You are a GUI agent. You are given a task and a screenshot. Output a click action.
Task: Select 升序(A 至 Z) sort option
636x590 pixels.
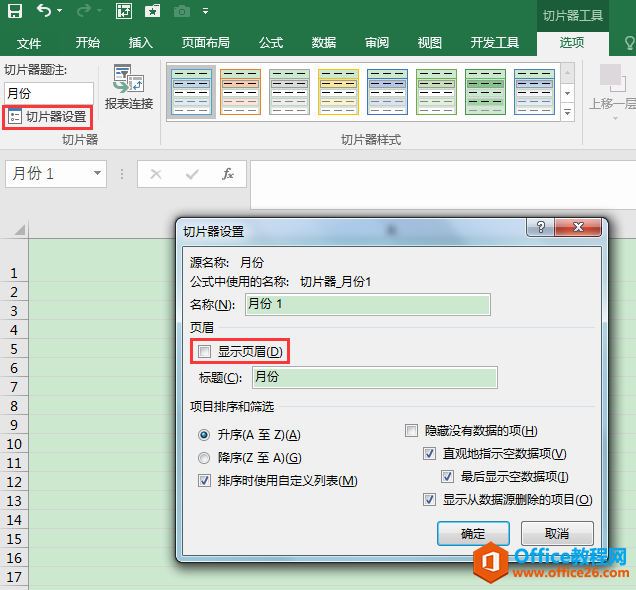(x=204, y=435)
